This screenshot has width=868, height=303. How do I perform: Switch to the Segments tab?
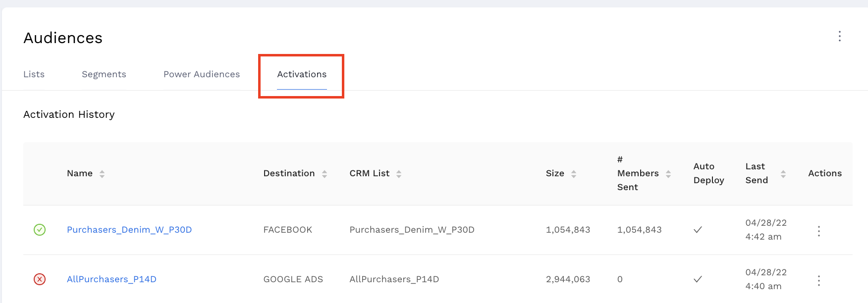pos(104,74)
